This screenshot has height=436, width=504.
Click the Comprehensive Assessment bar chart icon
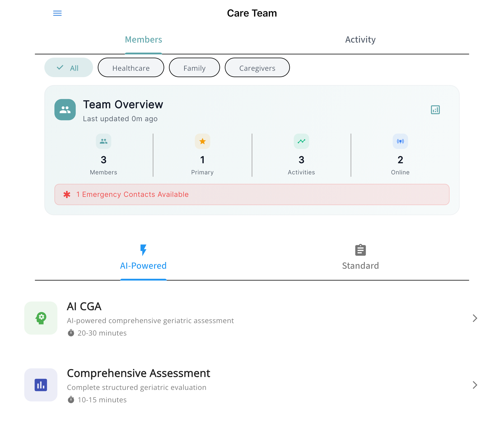click(41, 385)
